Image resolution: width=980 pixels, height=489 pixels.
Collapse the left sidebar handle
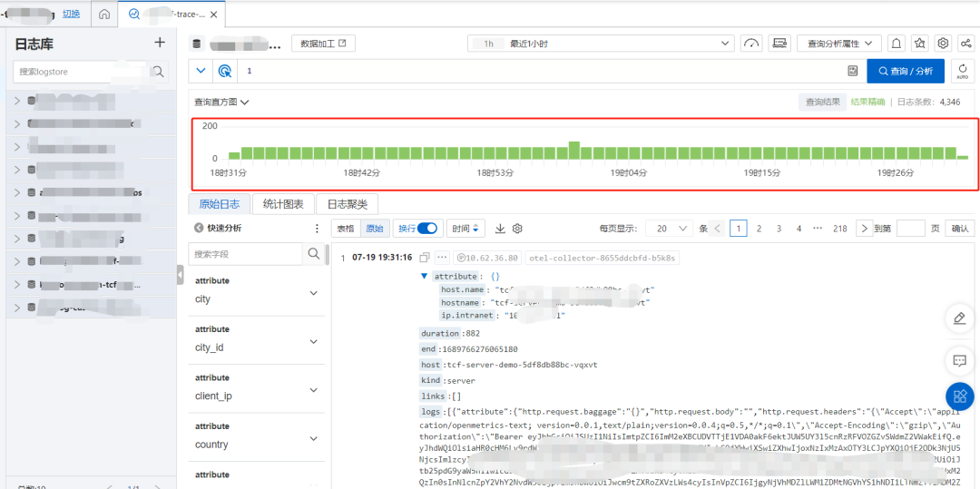click(180, 274)
